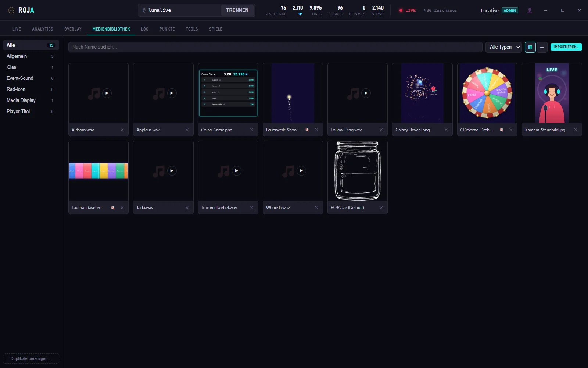
Task: Open the Log tab
Action: pyautogui.click(x=145, y=29)
